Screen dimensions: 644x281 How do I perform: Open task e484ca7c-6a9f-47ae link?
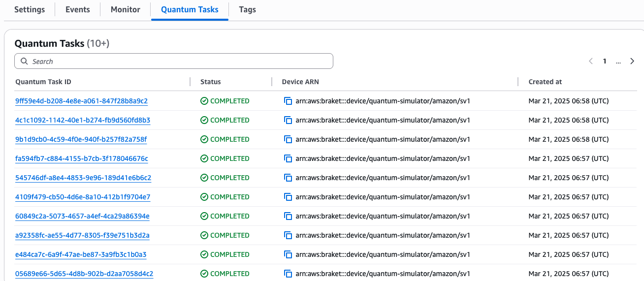81,254
